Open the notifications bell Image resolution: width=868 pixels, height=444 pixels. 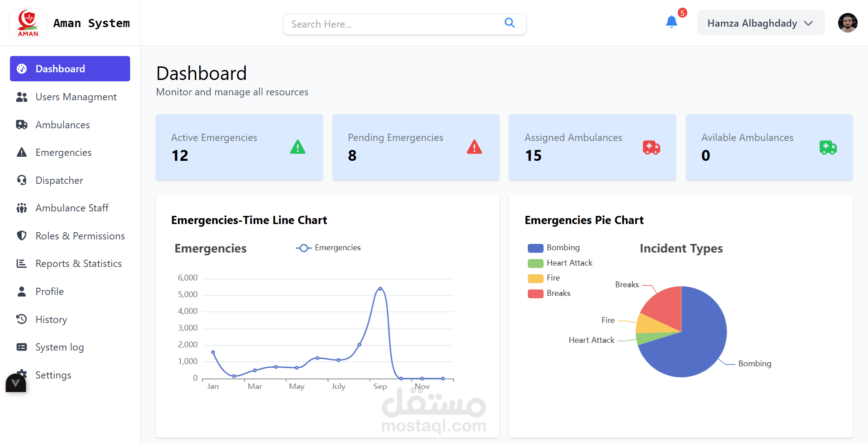[x=671, y=22]
